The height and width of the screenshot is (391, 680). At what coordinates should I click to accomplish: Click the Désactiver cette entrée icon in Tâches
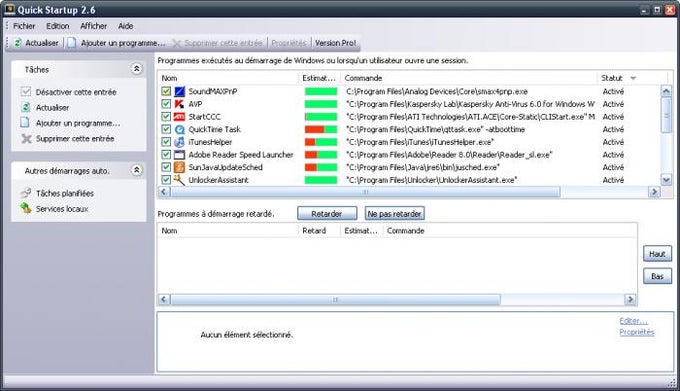click(26, 92)
